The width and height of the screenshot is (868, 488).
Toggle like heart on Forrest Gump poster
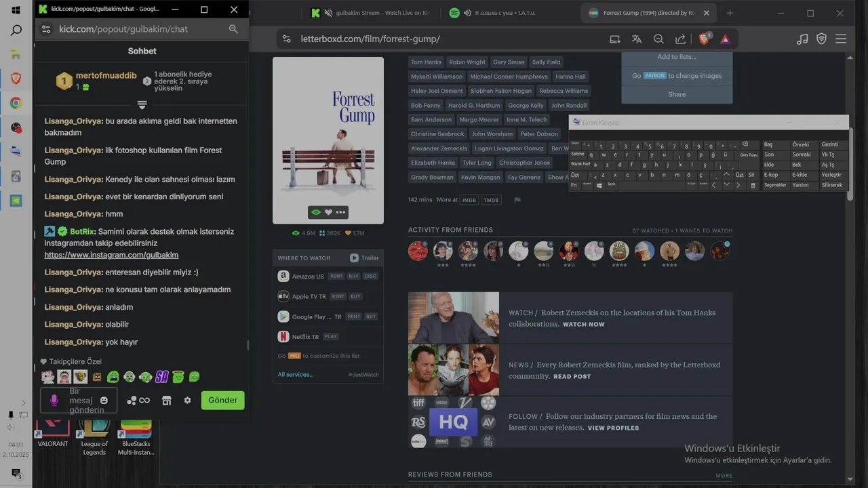[x=328, y=212]
